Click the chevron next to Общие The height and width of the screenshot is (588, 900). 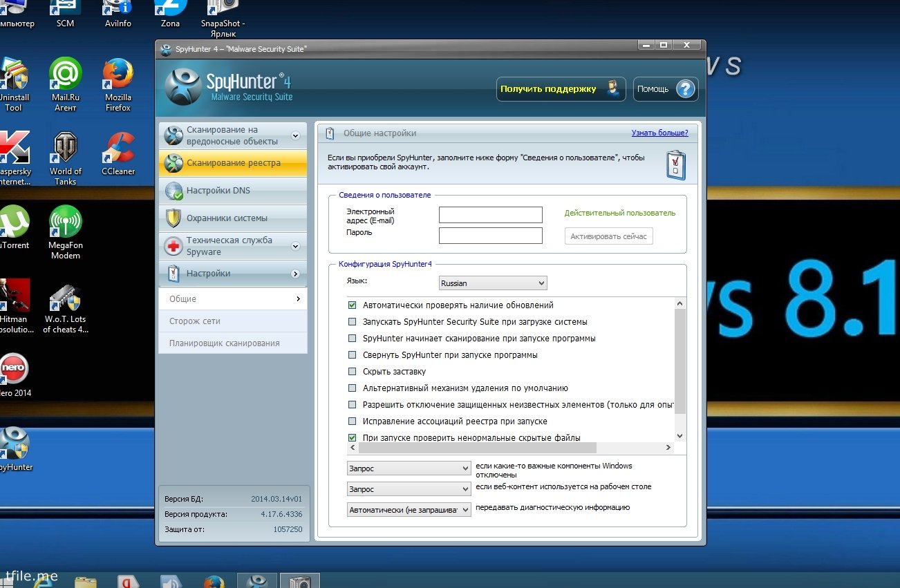click(x=298, y=299)
